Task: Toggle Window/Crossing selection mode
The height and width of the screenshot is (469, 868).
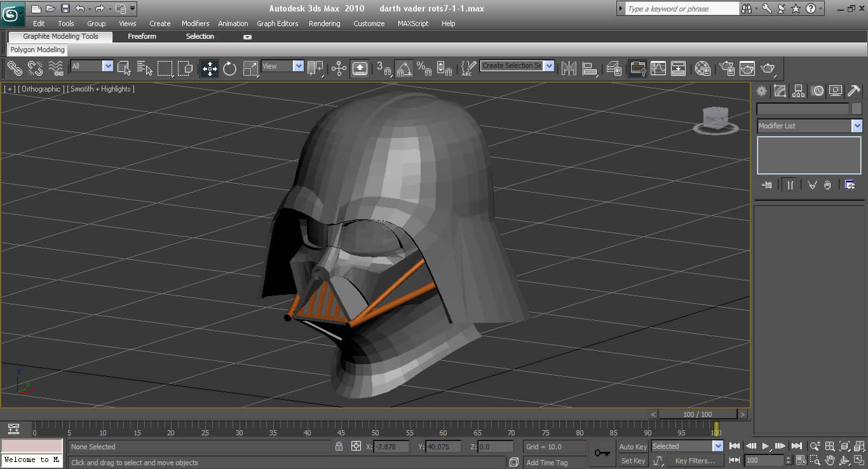Action: [185, 68]
